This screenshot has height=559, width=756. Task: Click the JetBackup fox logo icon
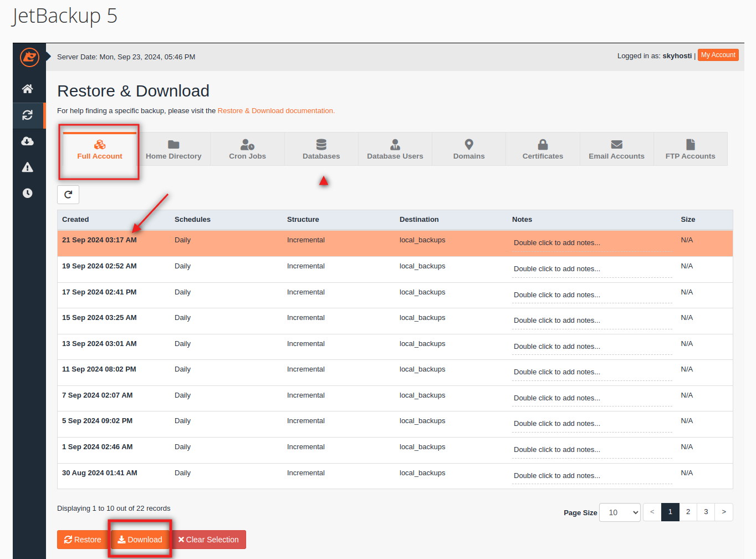tap(29, 57)
